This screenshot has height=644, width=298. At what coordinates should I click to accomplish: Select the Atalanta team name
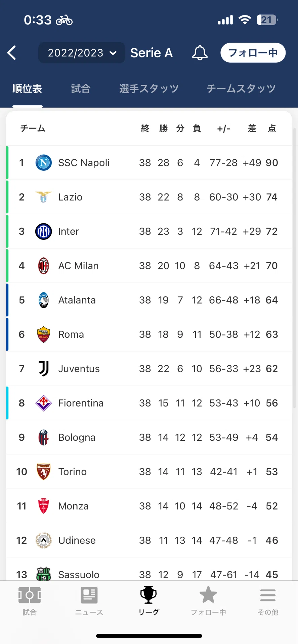tap(77, 300)
